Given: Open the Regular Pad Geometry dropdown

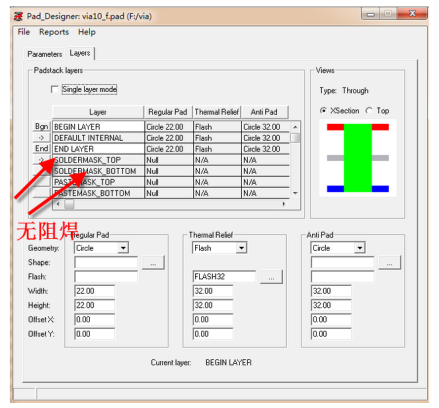Looking at the screenshot, I should click(124, 248).
